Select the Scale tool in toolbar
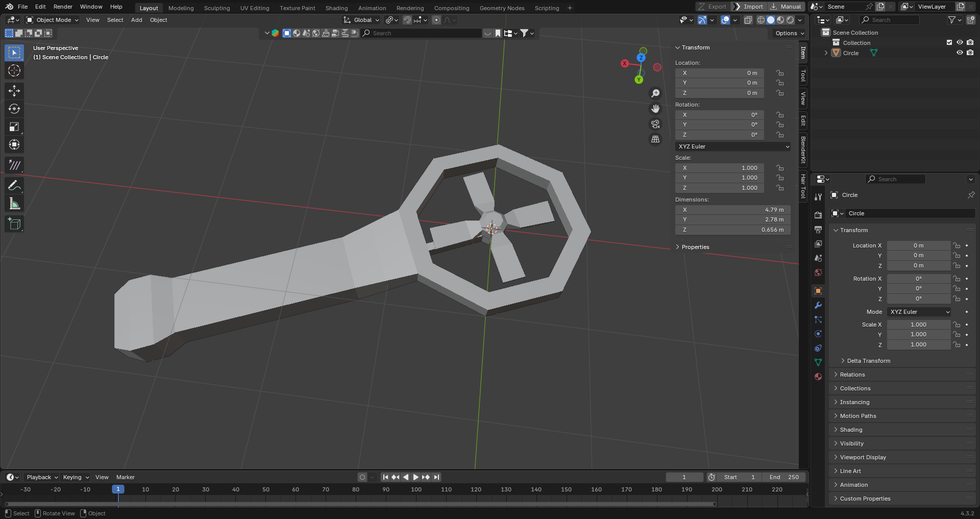980x519 pixels. pyautogui.click(x=14, y=127)
